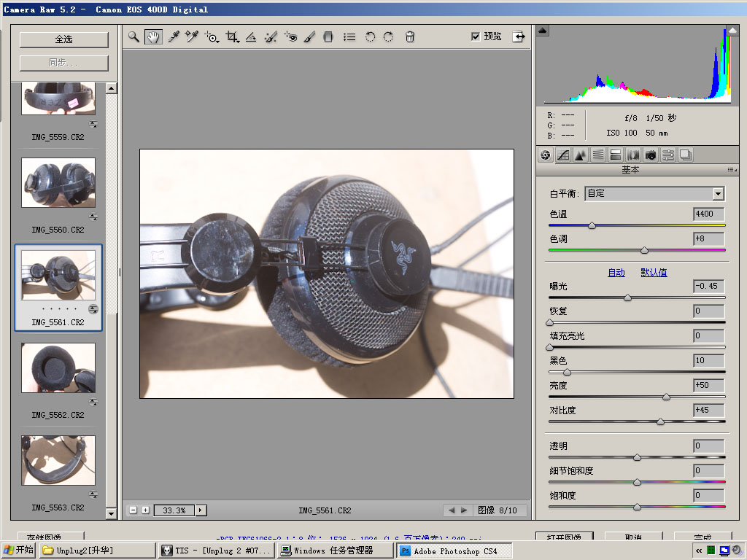This screenshot has height=560, width=747.
Task: Select the Graduated Filter tool
Action: click(x=328, y=36)
